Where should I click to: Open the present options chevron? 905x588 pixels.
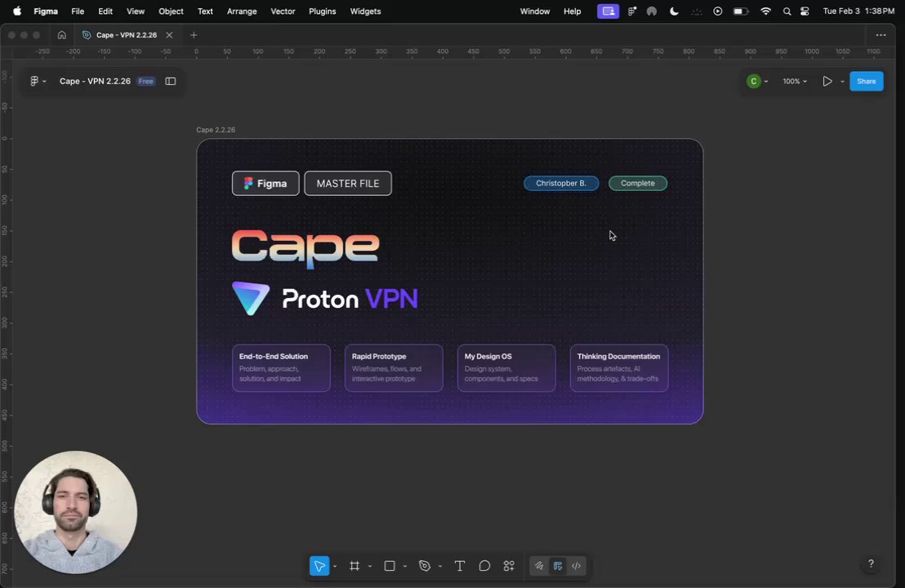coord(842,82)
